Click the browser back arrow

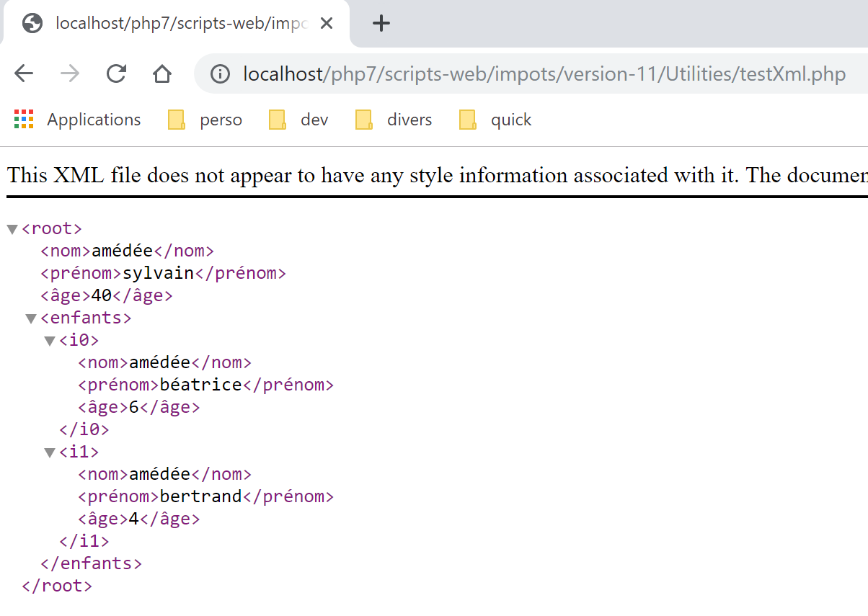click(x=24, y=73)
